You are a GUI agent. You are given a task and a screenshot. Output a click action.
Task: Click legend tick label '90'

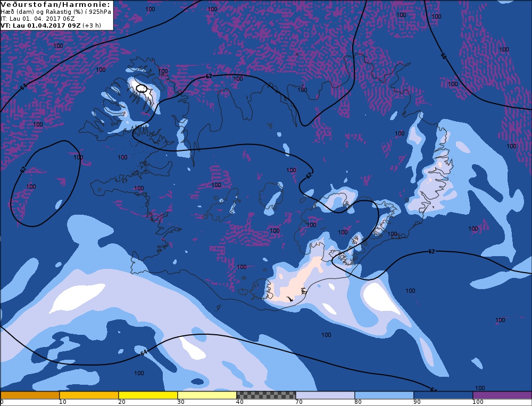click(417, 402)
